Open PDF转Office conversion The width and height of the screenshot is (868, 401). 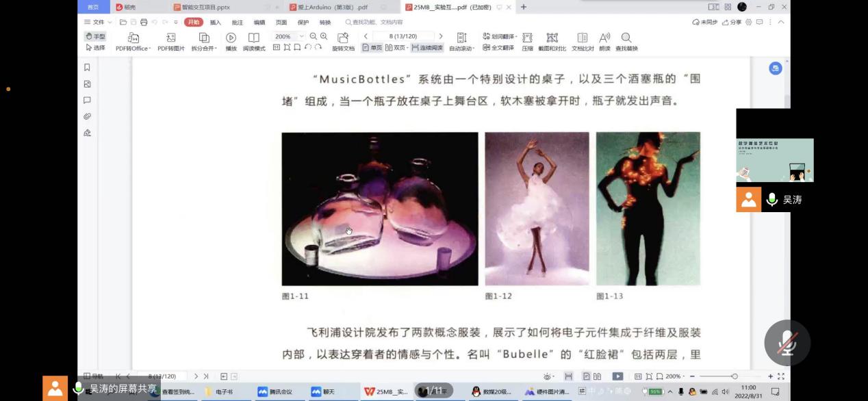pyautogui.click(x=133, y=42)
